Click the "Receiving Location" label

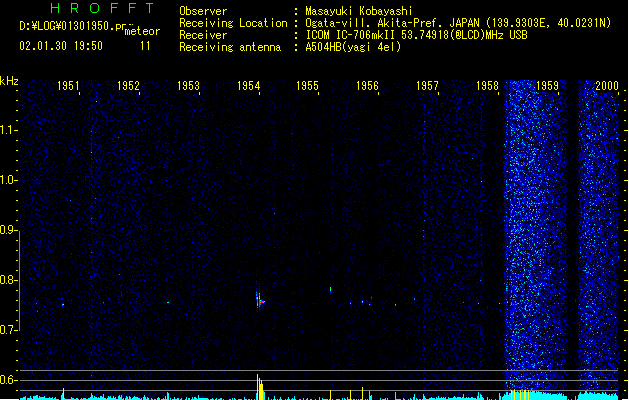233,23
